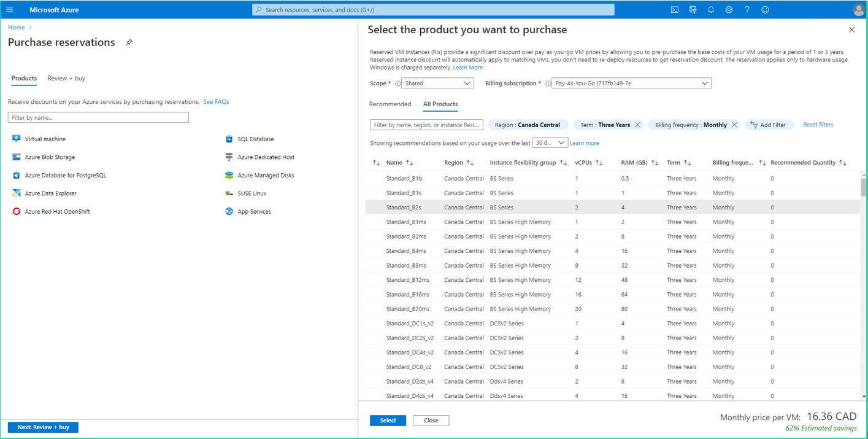Viewport: 868px width, 439px height.
Task: Pin the Purchase reservations page
Action: (129, 43)
